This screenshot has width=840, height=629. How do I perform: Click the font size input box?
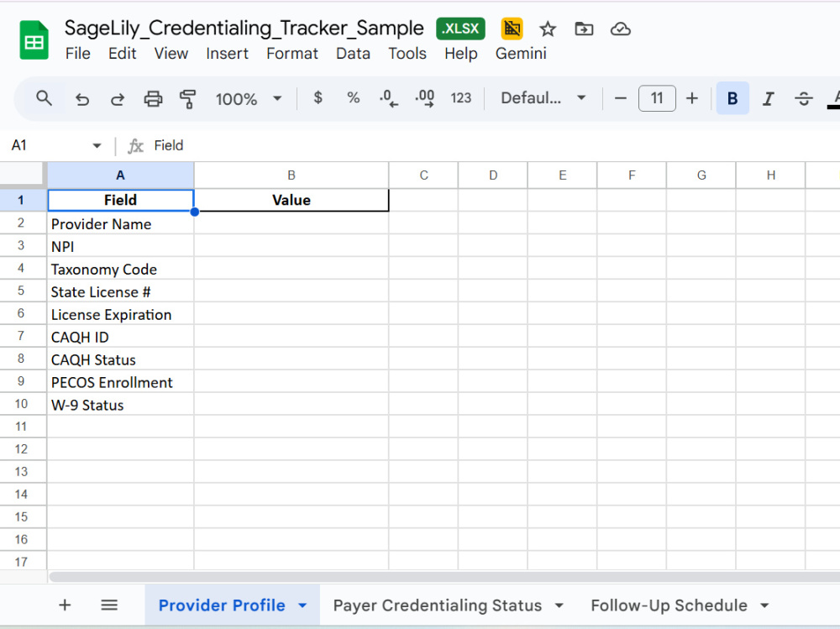coord(657,98)
